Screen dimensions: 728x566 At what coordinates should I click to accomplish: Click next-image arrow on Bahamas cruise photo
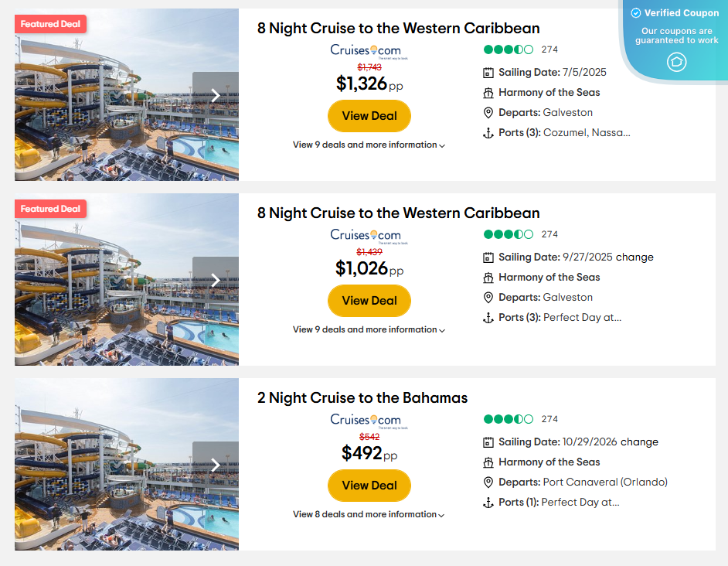[216, 465]
